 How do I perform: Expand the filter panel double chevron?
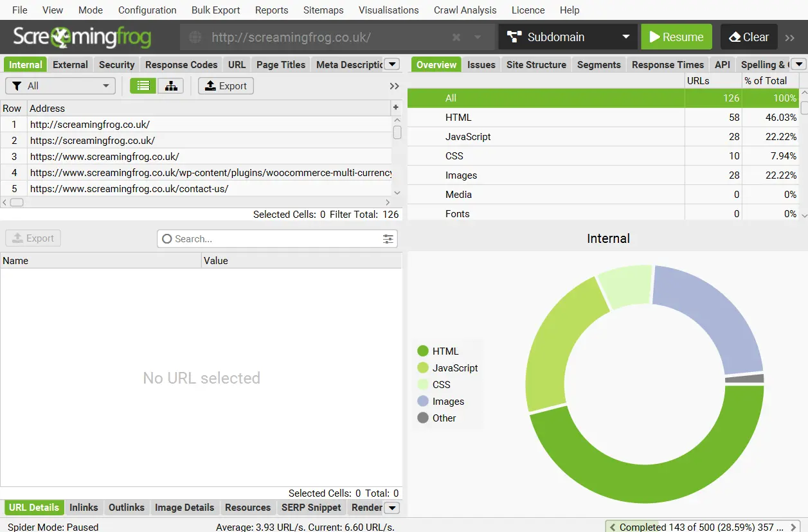pyautogui.click(x=395, y=86)
